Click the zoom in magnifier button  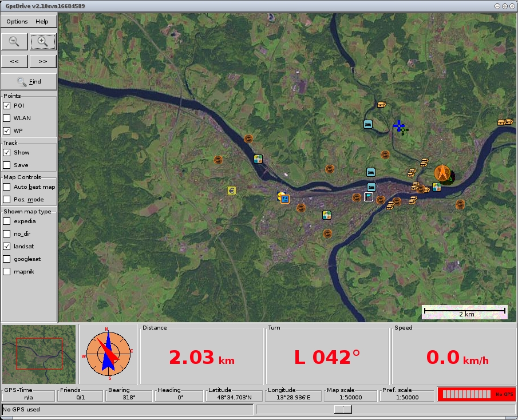click(43, 41)
